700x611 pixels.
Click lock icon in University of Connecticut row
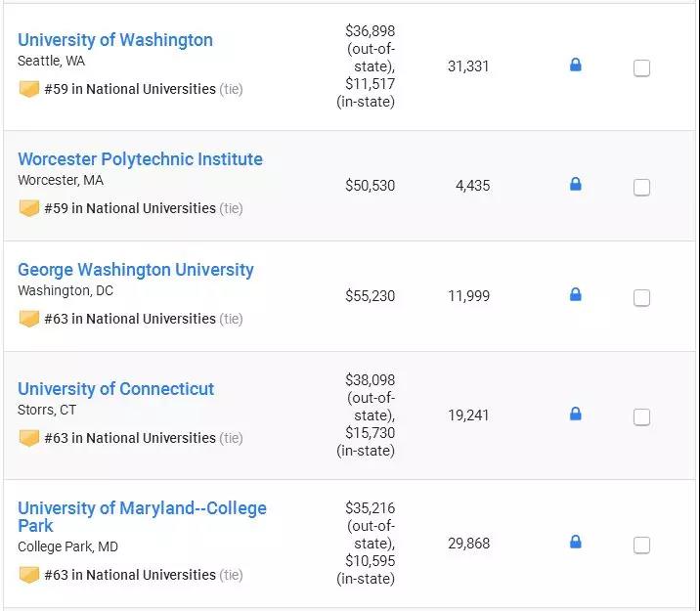575,415
